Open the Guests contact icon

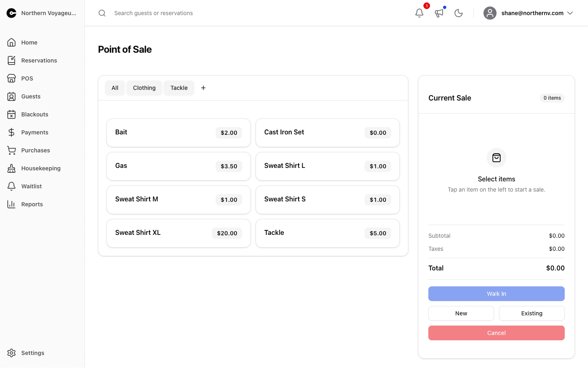point(11,96)
